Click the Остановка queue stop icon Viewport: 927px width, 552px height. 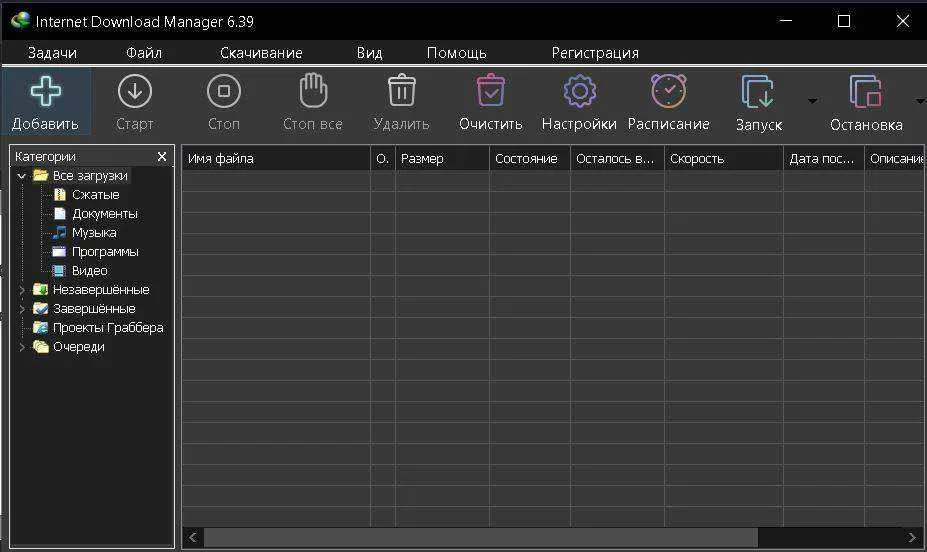(866, 92)
